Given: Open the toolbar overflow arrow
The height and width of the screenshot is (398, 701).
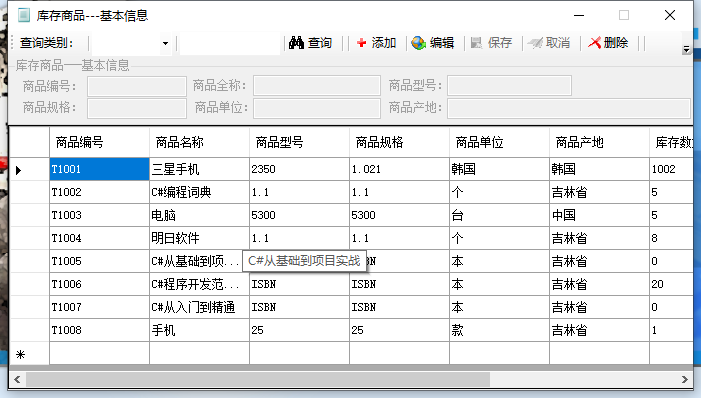Looking at the screenshot, I should (686, 49).
